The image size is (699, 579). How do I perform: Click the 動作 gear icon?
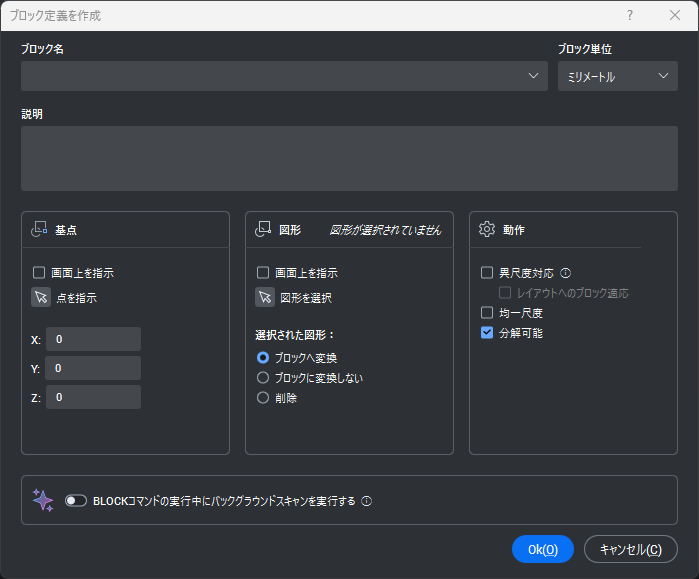click(x=487, y=229)
